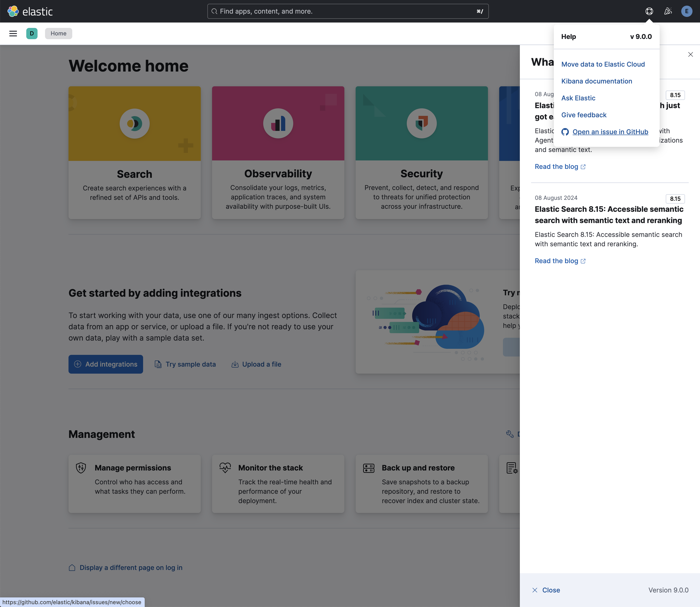Close the What's new flyout with X
Screen dimensions: 700x607
[691, 55]
